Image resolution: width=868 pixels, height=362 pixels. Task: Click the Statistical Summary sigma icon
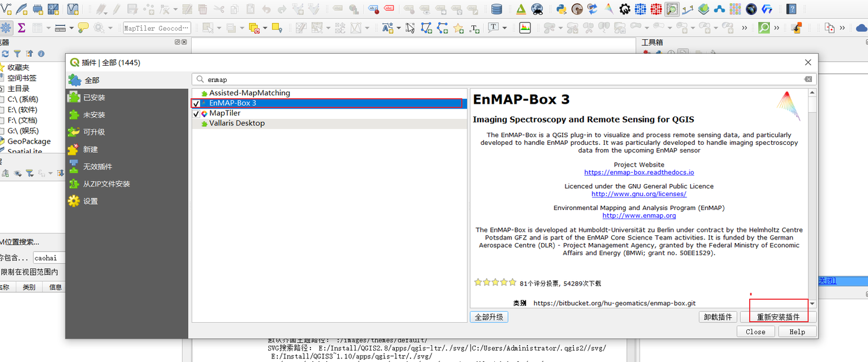(22, 28)
